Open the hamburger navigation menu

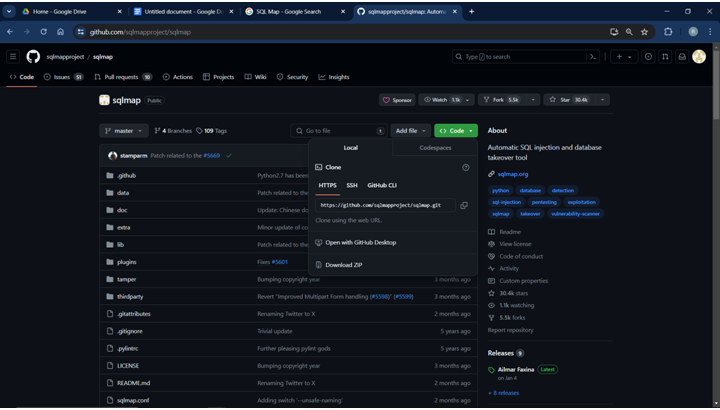[x=13, y=57]
